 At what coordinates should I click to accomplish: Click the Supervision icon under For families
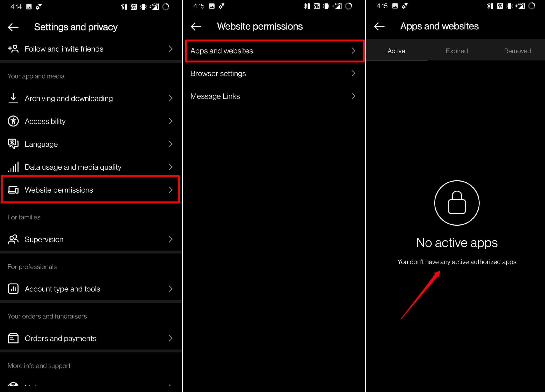12,239
